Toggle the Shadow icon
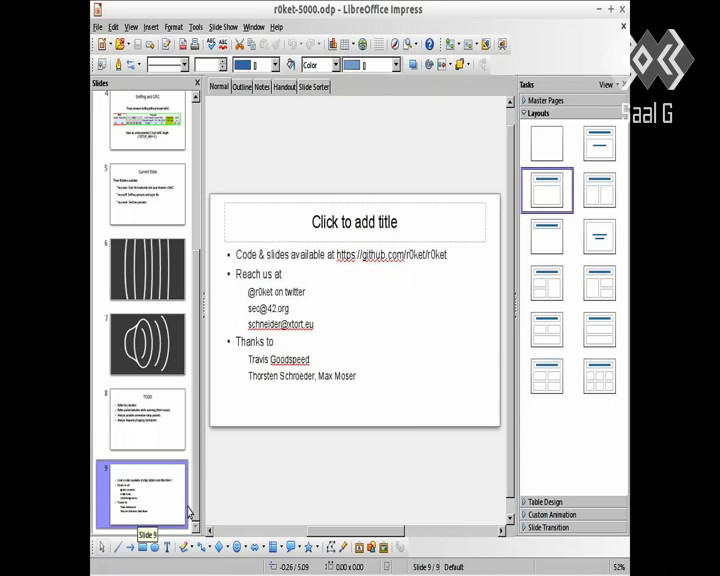 point(413,65)
